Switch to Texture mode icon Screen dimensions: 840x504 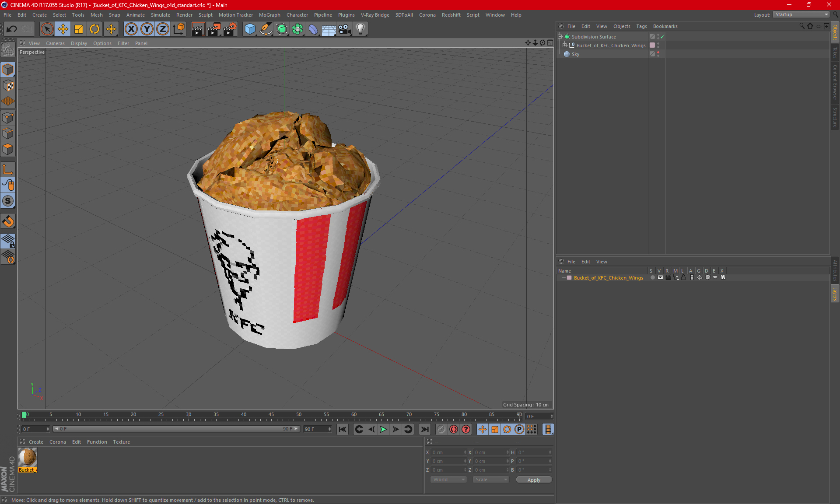point(8,86)
